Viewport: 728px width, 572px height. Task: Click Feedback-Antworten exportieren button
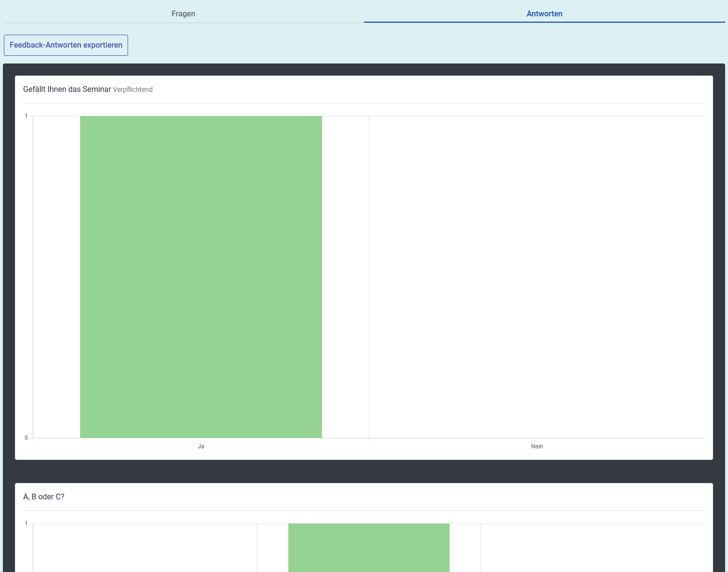click(66, 45)
